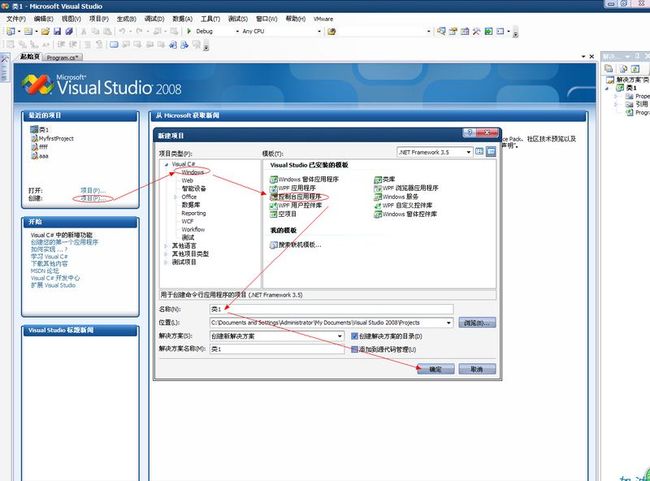Open the .NET Framework 3.5 dropdown
This screenshot has width=650, height=481.
coord(468,152)
